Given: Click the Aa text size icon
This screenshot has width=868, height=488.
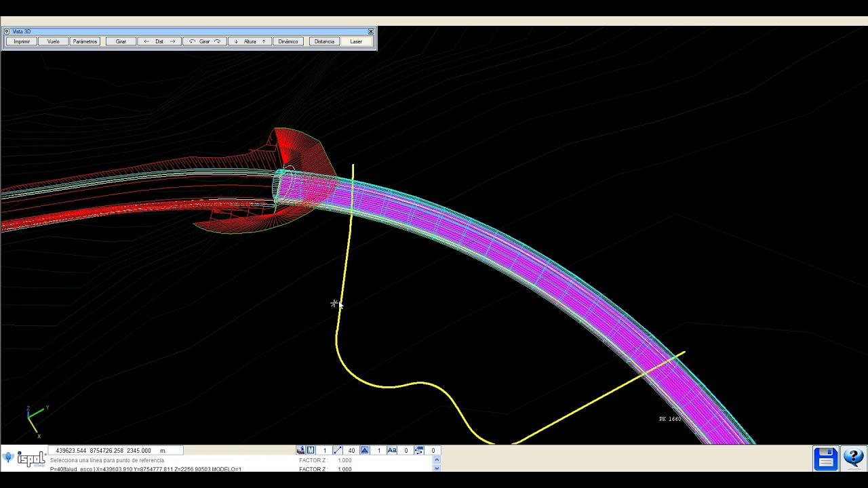Looking at the screenshot, I should [392, 450].
